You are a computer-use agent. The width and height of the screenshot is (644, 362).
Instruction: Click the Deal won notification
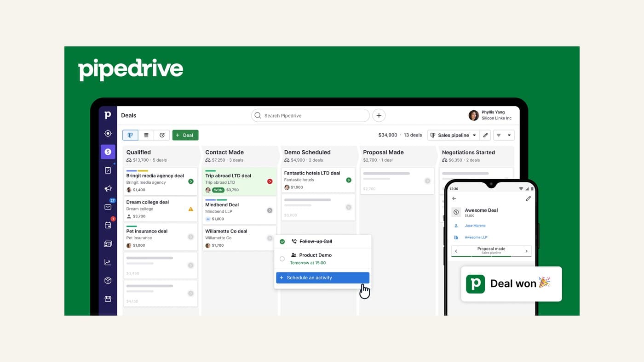[x=511, y=284]
